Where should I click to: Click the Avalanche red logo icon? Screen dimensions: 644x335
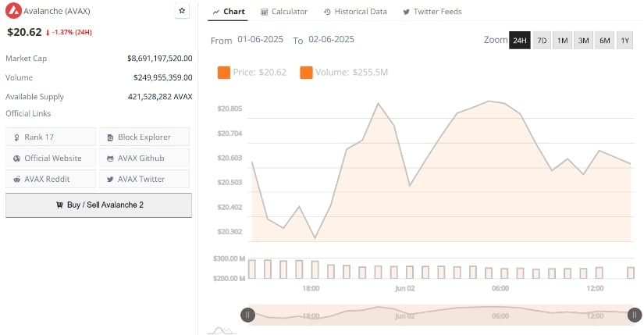(13, 11)
